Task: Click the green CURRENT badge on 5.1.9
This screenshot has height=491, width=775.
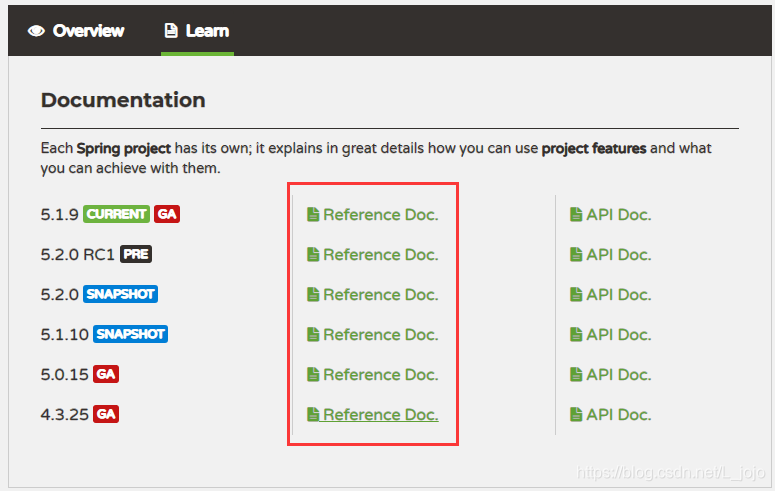Action: (x=116, y=214)
